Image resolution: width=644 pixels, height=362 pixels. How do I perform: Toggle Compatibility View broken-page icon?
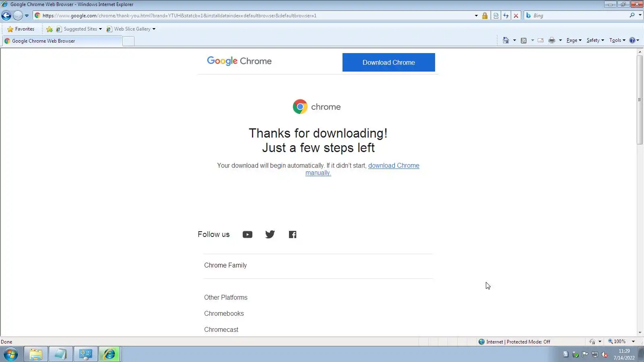[496, 16]
